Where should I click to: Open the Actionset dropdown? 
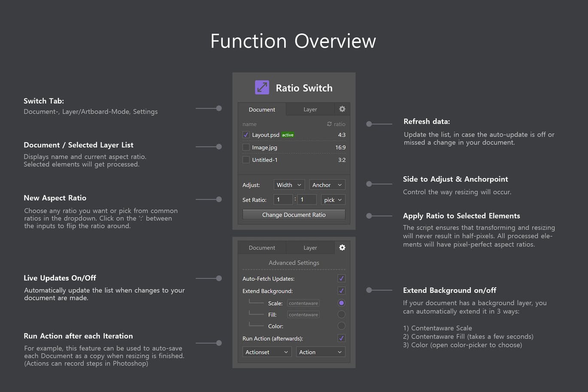[x=267, y=352]
